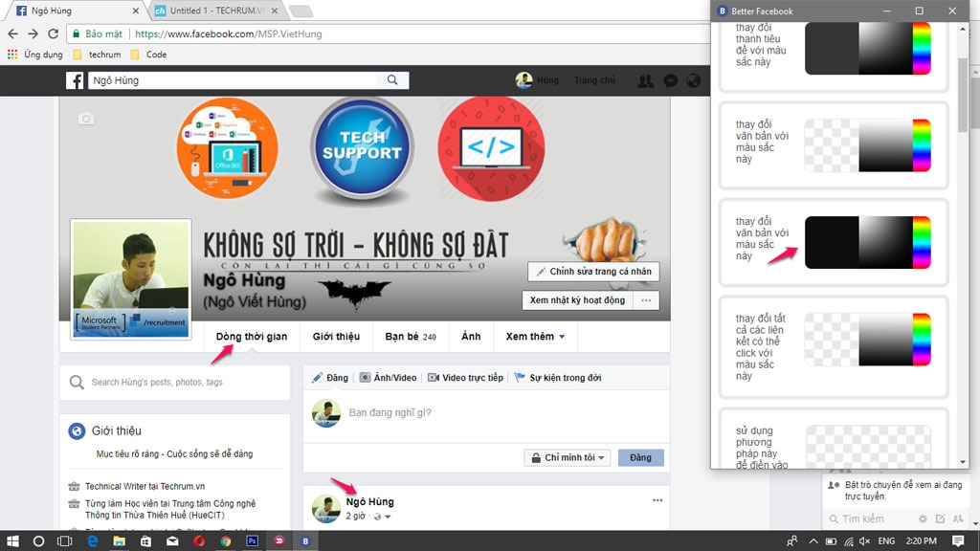Open the techrum bookmark folder
Screen dimensions: 980x551
(97, 55)
